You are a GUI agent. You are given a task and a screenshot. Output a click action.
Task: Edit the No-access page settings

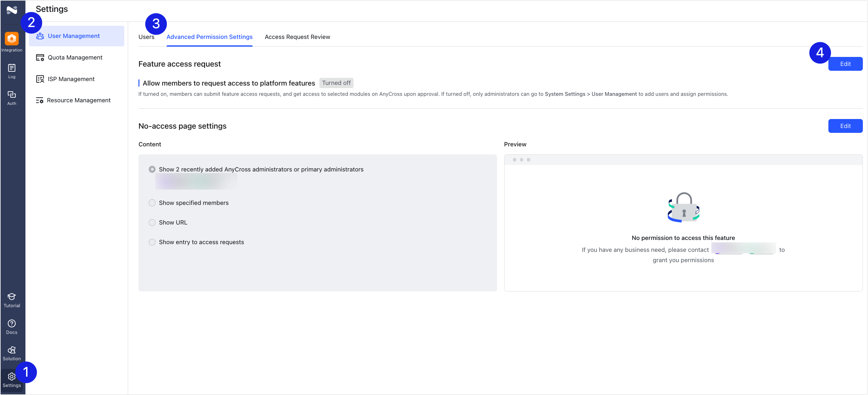coord(845,126)
